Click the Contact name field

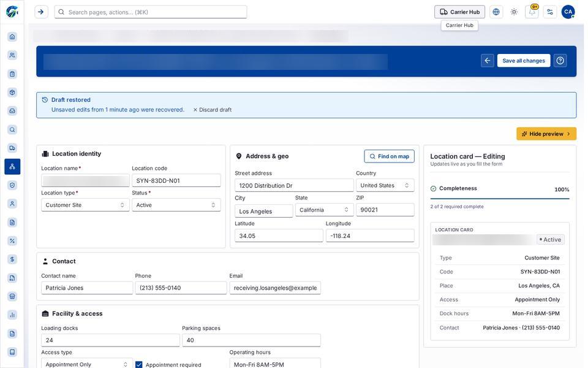87,288
